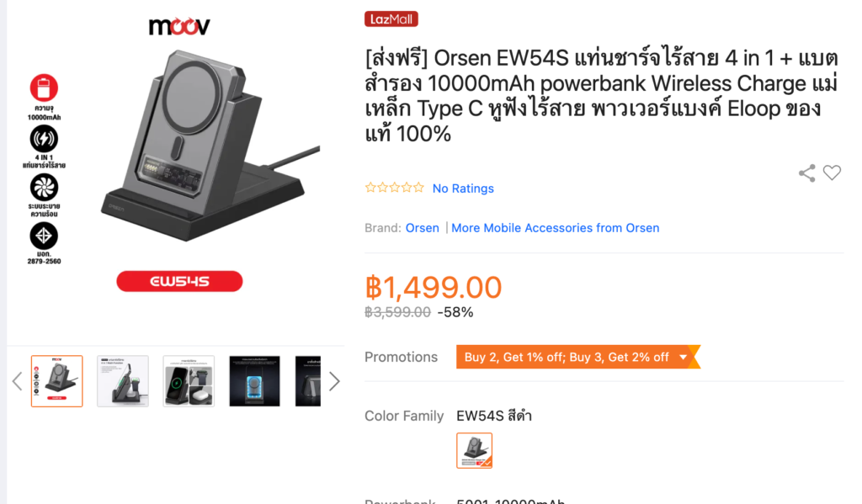Open More Mobile Accessories from Orsen
The width and height of the screenshot is (862, 504).
point(556,228)
